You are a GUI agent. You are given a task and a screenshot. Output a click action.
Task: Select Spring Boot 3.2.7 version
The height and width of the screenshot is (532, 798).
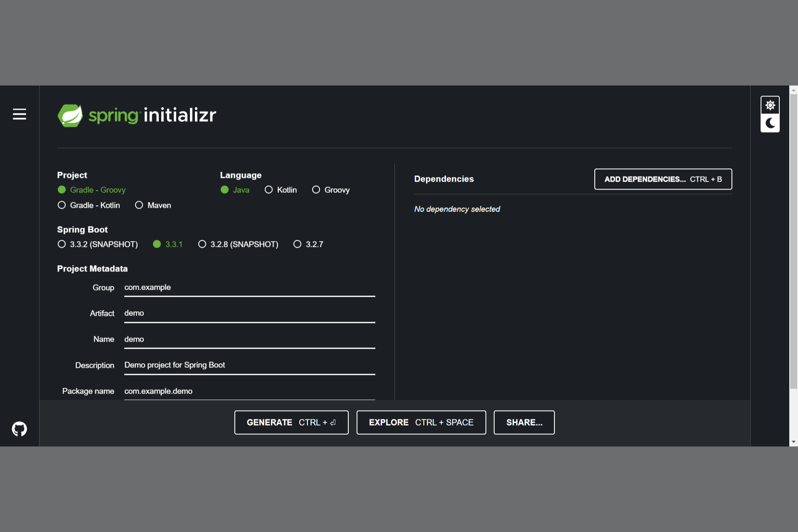(x=308, y=244)
